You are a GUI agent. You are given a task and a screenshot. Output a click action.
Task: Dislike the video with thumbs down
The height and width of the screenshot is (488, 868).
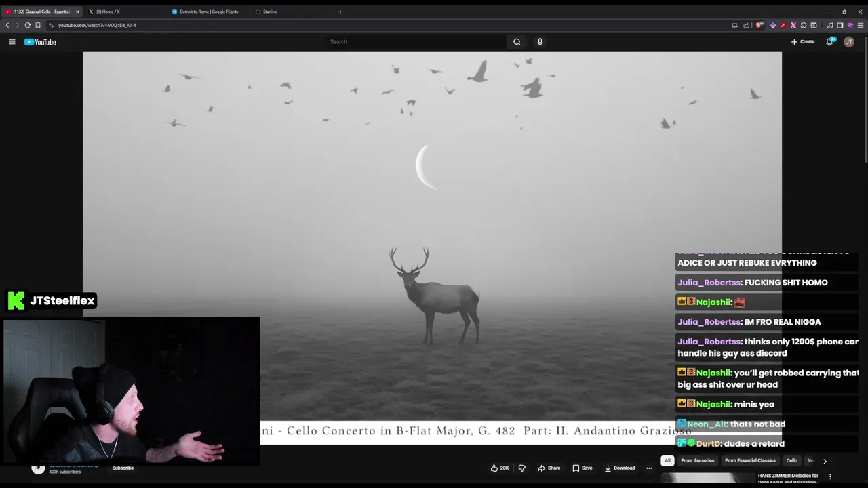[521, 468]
